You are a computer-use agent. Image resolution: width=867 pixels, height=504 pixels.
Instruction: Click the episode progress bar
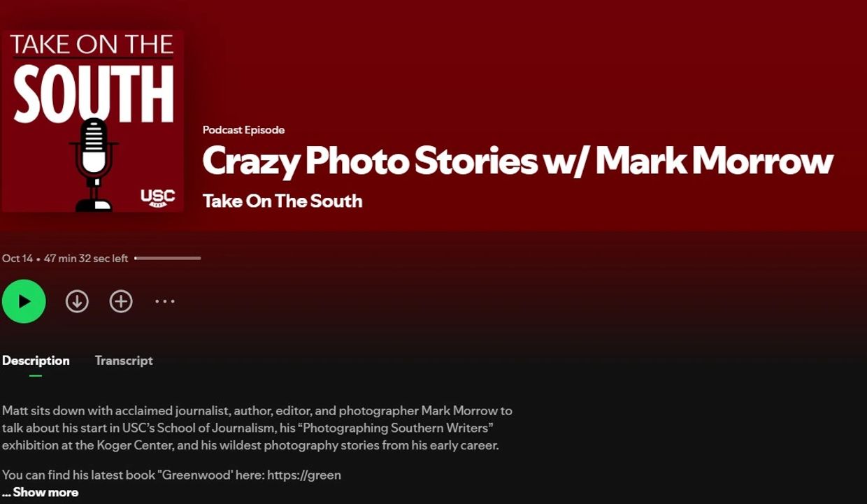tap(168, 259)
